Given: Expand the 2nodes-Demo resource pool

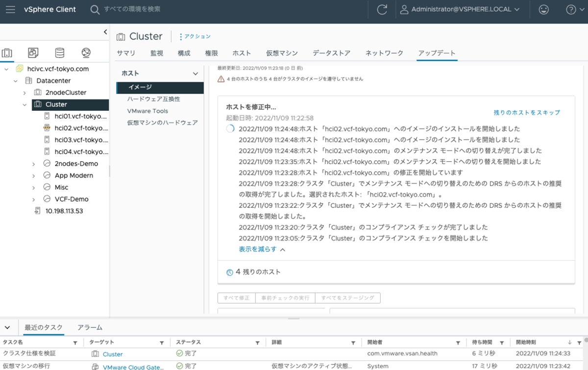Looking at the screenshot, I should (x=34, y=164).
